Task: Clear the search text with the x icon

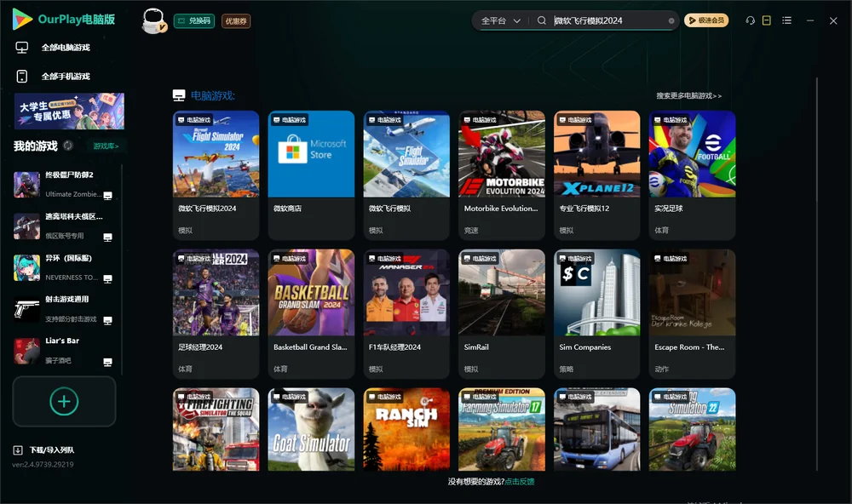Action: [671, 20]
